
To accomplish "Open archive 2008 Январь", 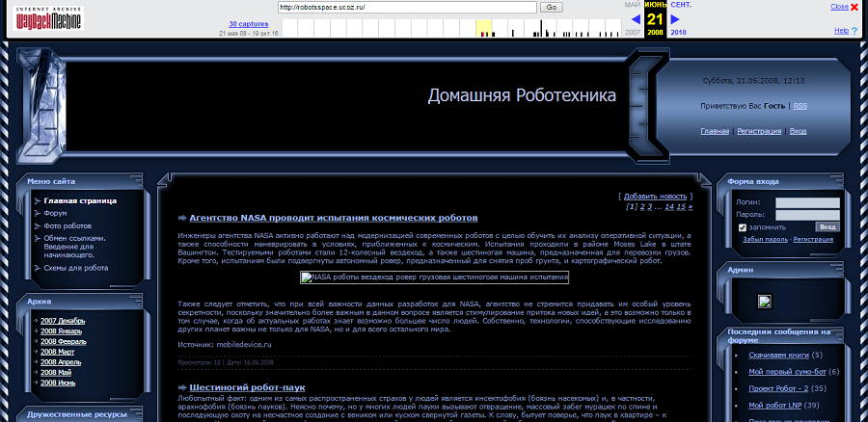I will click(x=61, y=331).
